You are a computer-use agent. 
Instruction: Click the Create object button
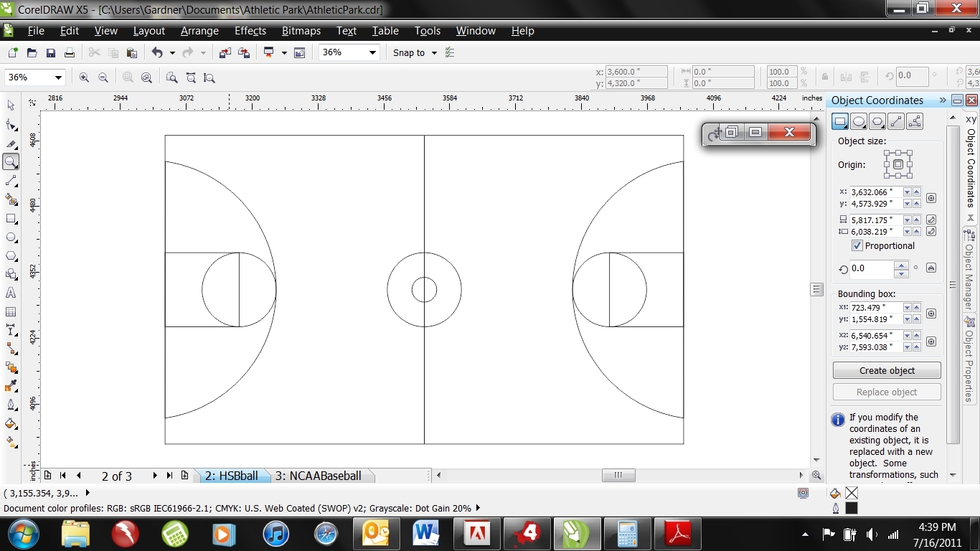887,370
